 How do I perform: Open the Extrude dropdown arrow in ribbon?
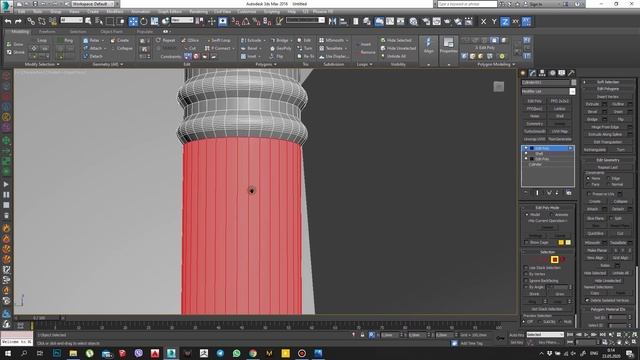pyautogui.click(x=264, y=40)
